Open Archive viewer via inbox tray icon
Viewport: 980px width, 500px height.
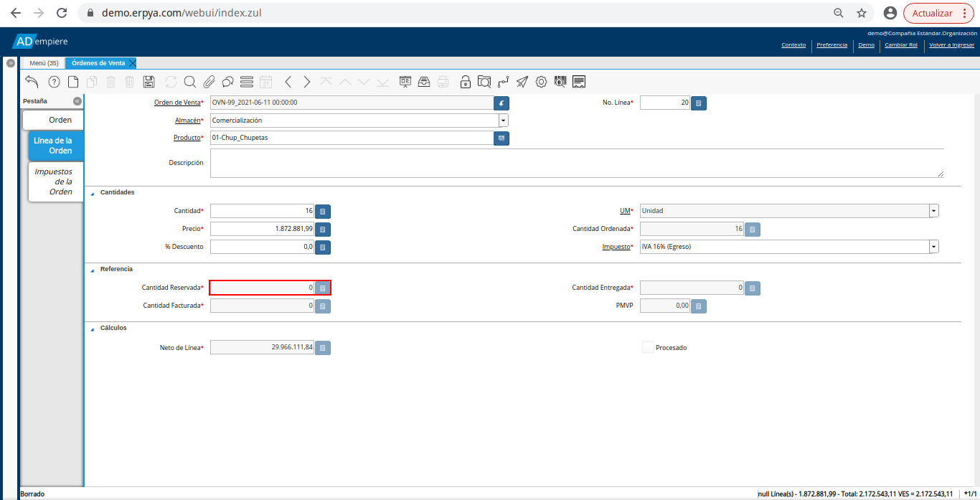pos(424,82)
